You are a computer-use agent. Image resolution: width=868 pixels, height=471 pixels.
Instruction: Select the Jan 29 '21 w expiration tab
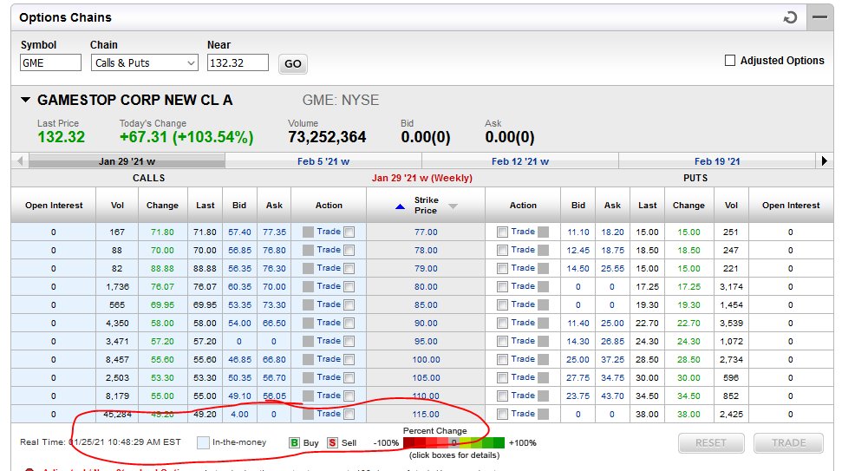pos(127,161)
